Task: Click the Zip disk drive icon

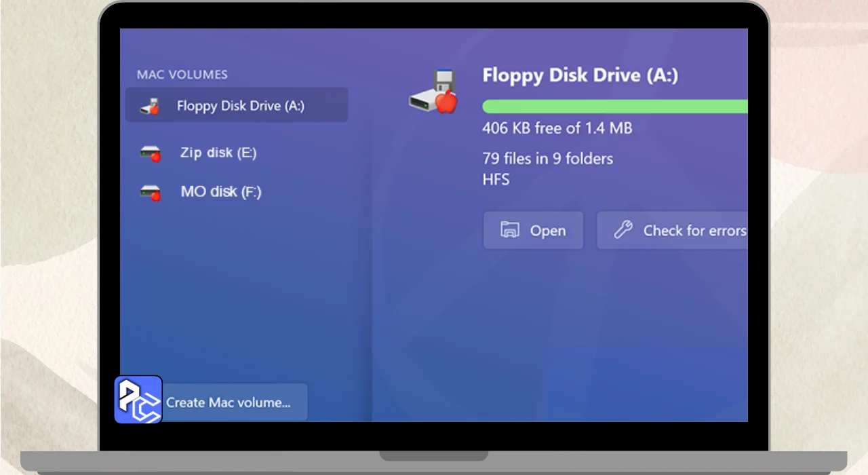Action: tap(151, 153)
